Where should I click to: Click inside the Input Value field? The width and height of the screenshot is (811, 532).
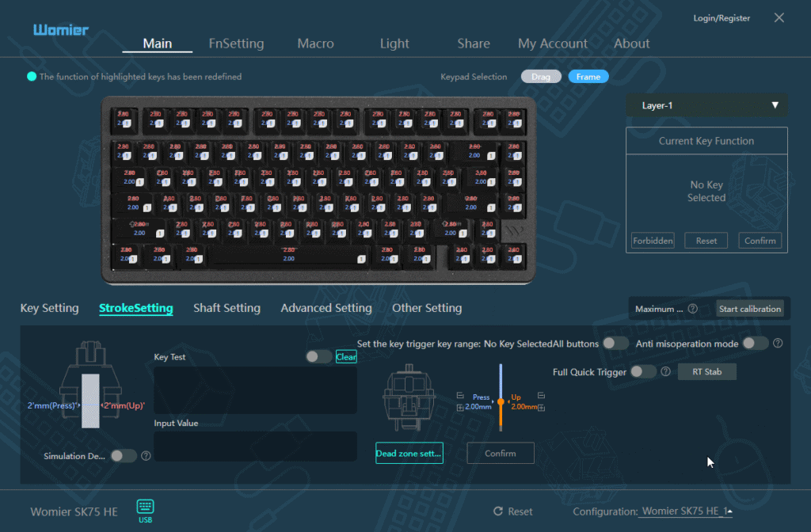coord(256,446)
